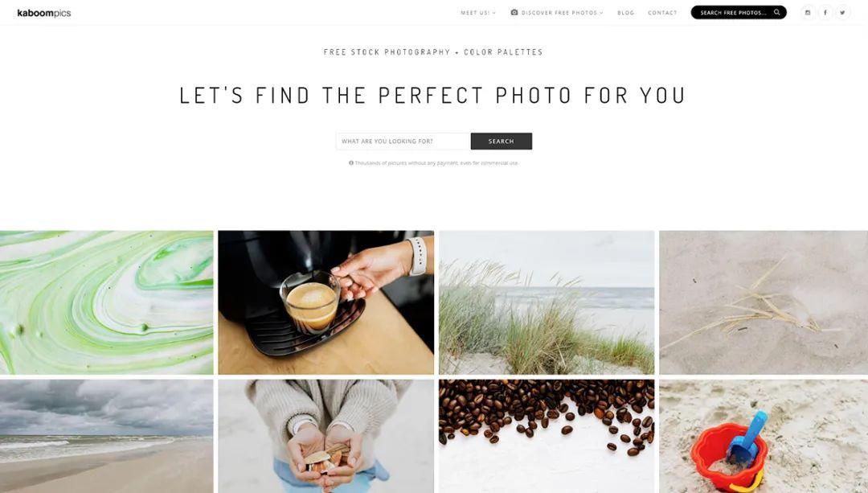This screenshot has height=493, width=868.
Task: Open the red sand bucket photo
Action: [764, 436]
